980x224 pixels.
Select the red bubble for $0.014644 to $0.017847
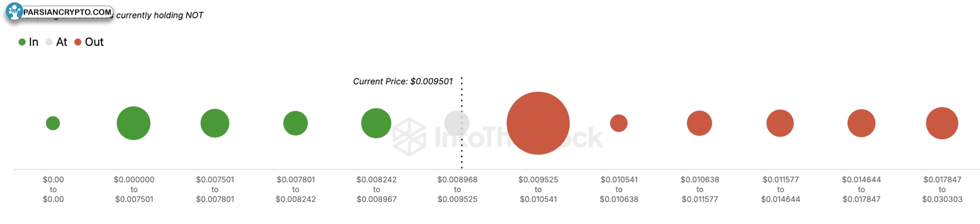click(861, 123)
